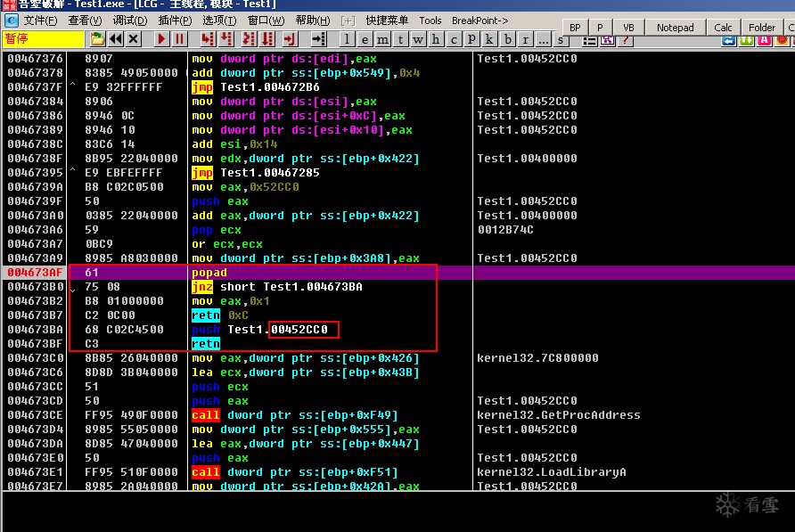Click the 0012B74C comment value
Image resolution: width=795 pixels, height=532 pixels.
(505, 229)
